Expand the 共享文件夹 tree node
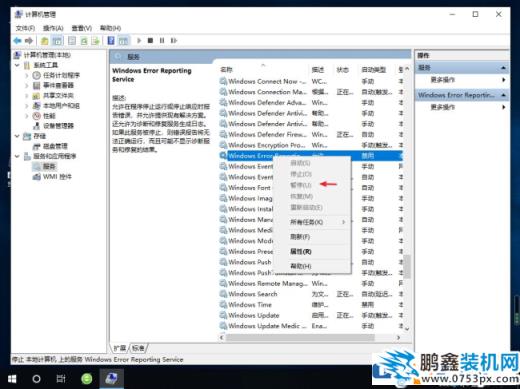This screenshot has height=389, width=520. 27,96
